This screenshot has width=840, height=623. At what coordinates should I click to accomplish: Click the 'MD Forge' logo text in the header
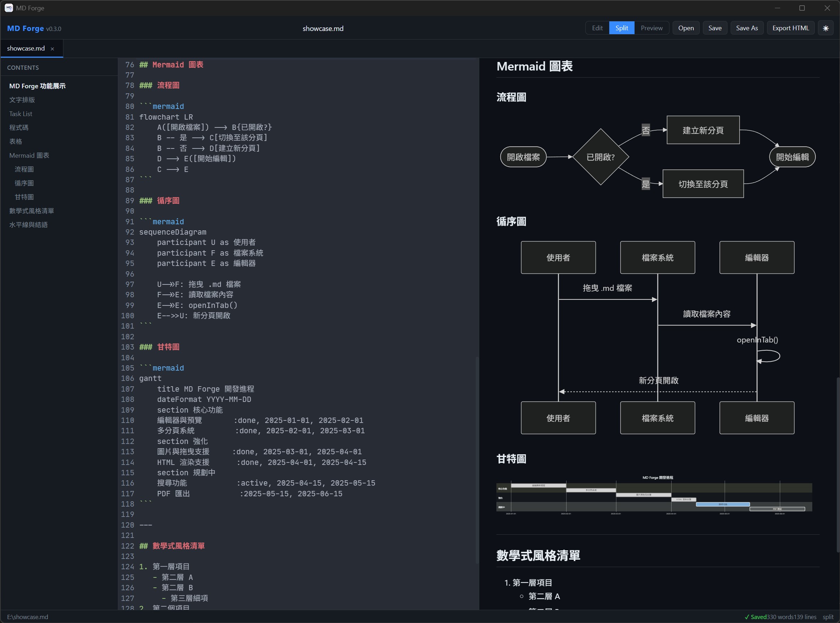(25, 28)
